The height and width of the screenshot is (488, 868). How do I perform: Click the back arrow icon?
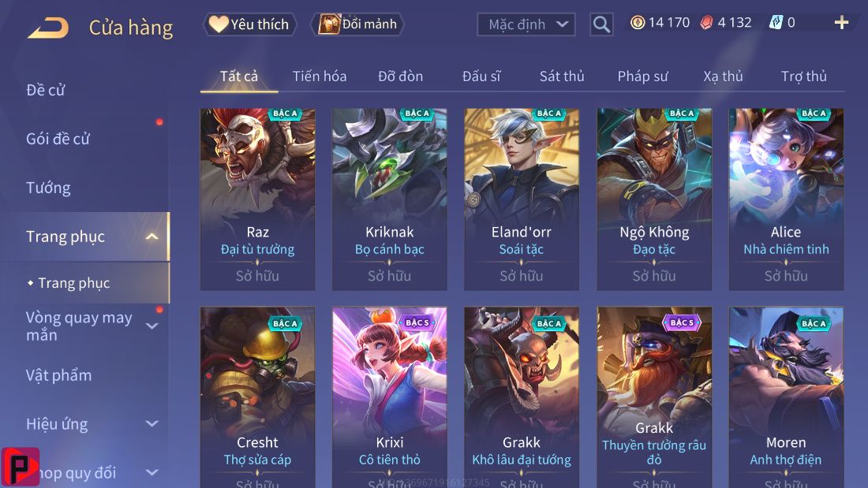pyautogui.click(x=48, y=28)
